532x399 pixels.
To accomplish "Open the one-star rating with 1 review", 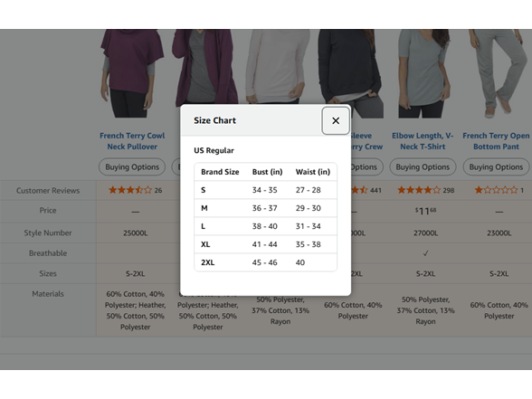I will click(499, 190).
